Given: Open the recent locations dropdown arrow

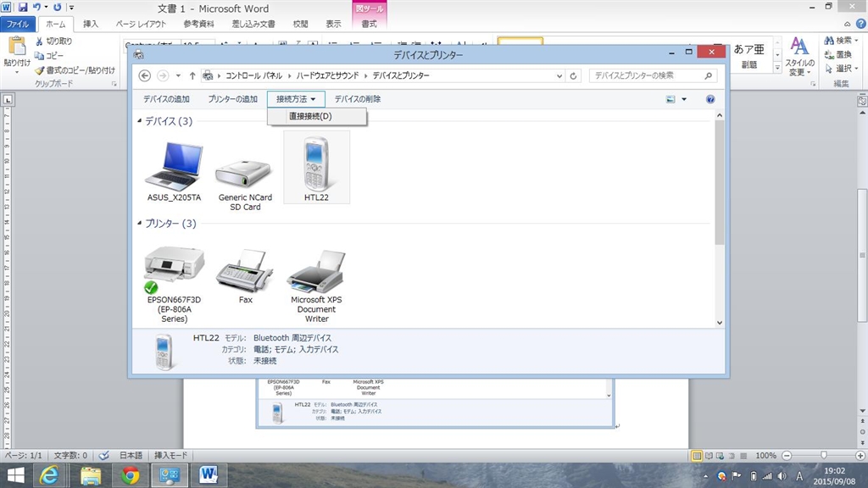Looking at the screenshot, I should pos(178,75).
